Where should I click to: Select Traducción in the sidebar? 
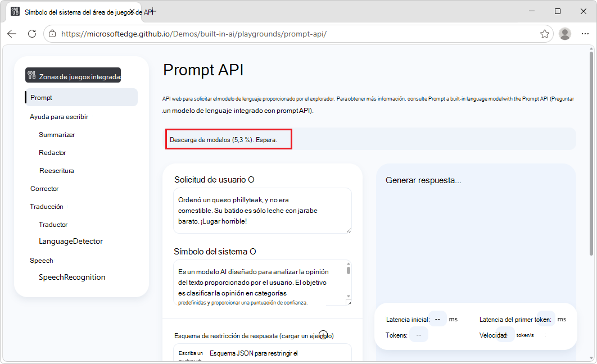pyautogui.click(x=47, y=207)
